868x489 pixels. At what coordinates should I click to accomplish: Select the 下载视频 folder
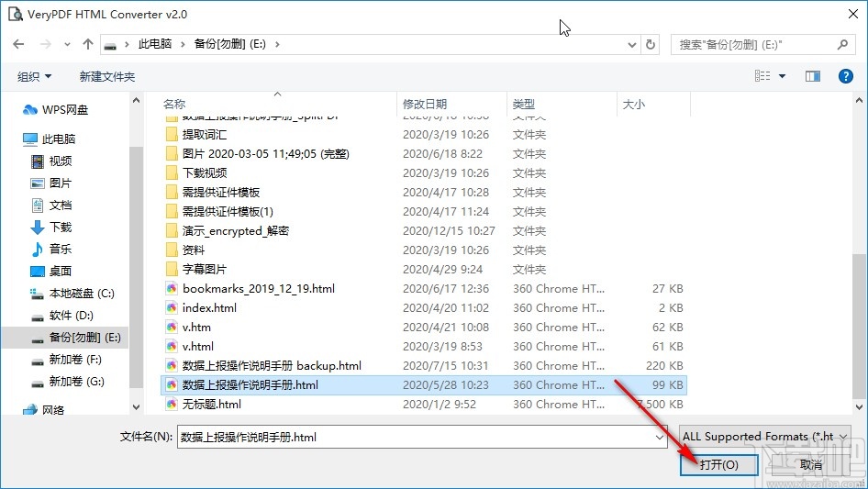tap(205, 173)
